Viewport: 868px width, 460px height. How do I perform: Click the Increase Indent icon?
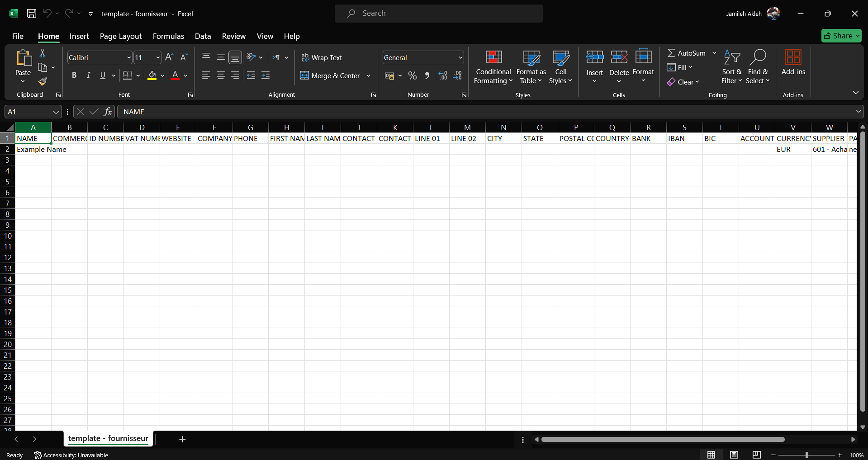pyautogui.click(x=266, y=75)
